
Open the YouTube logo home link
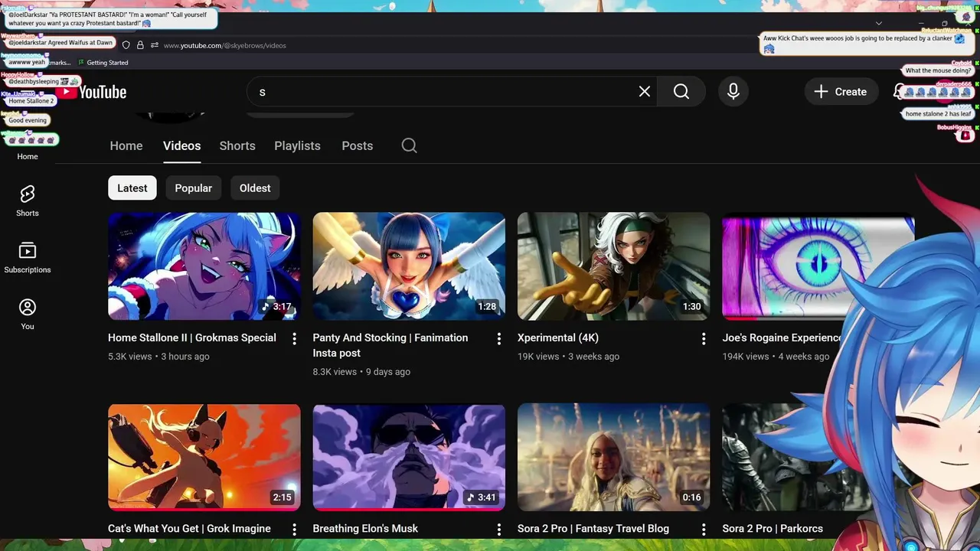coord(93,92)
